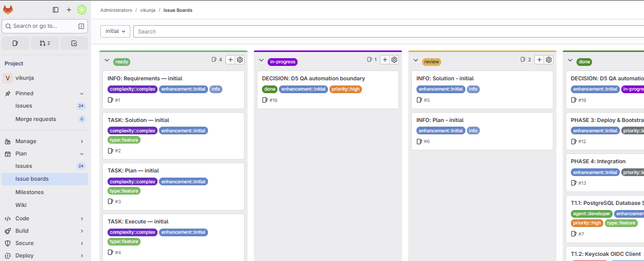Open card PHASE 4: Integration
The width and height of the screenshot is (644, 261).
coord(598,162)
